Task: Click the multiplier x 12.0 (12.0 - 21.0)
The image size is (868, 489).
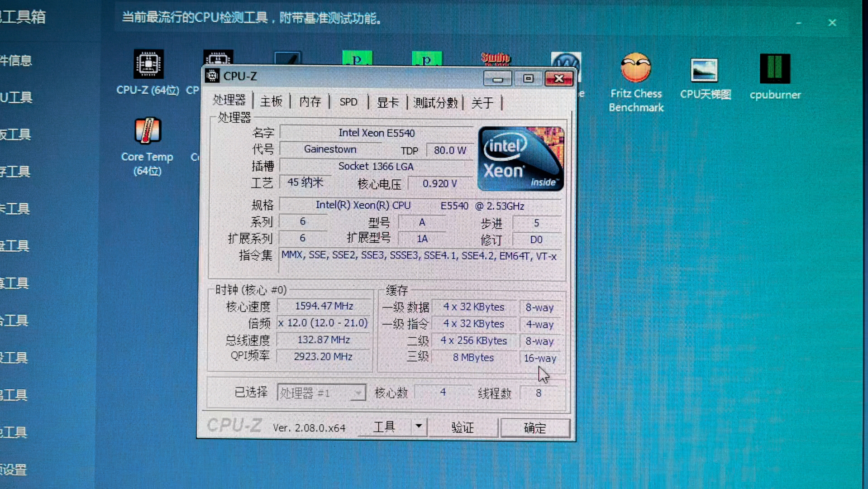Action: tap(323, 323)
